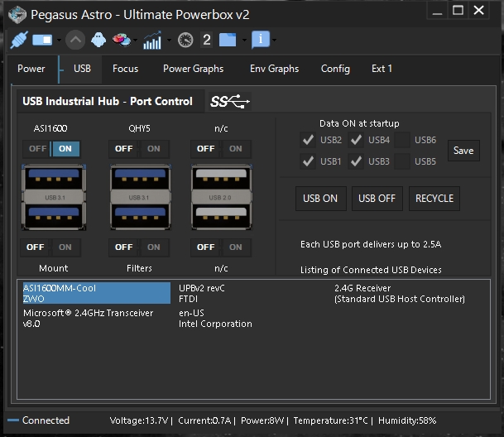The height and width of the screenshot is (437, 504).
Task: Click the USB OFF button
Action: tap(377, 199)
